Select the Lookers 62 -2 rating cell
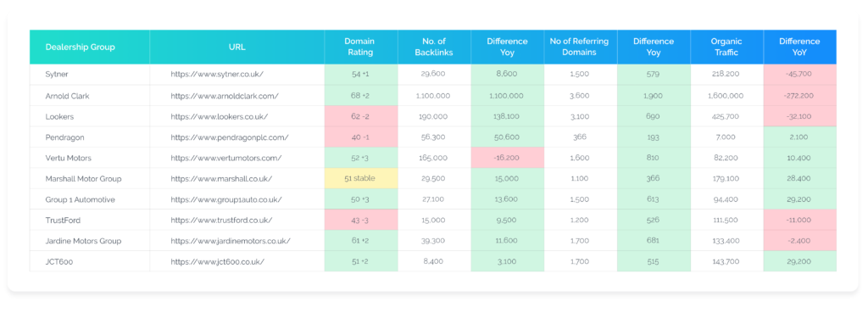This screenshot has height=324, width=868. [361, 117]
